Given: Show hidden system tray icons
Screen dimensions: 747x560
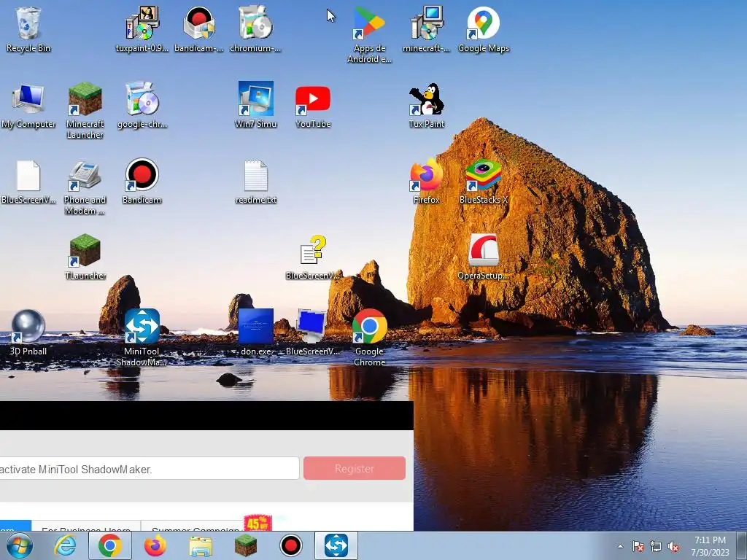Looking at the screenshot, I should coord(620,546).
